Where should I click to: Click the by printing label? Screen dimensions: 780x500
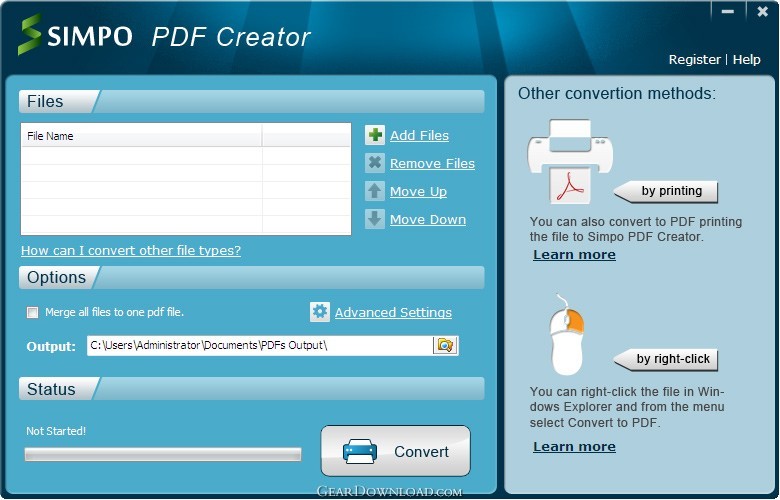click(666, 192)
